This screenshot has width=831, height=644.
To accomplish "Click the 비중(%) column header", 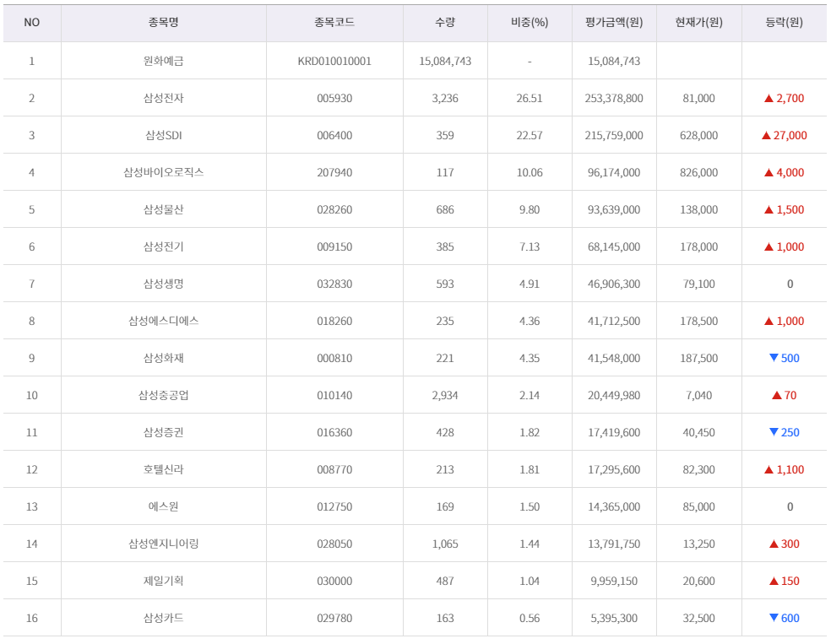I will (530, 22).
